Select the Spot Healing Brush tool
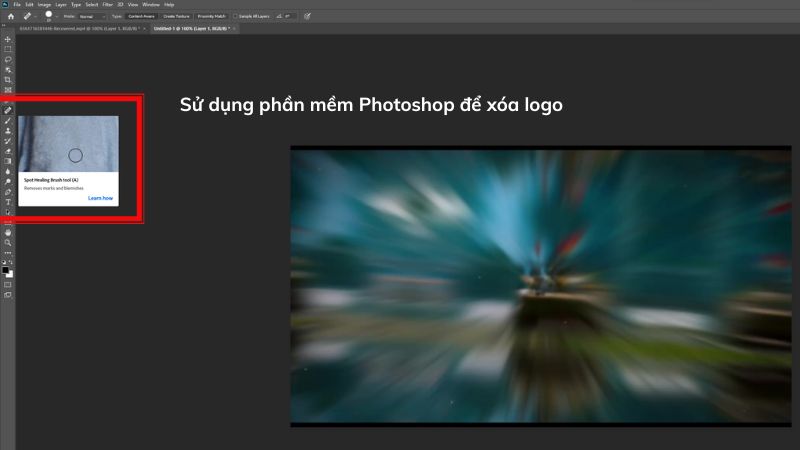 pos(8,110)
